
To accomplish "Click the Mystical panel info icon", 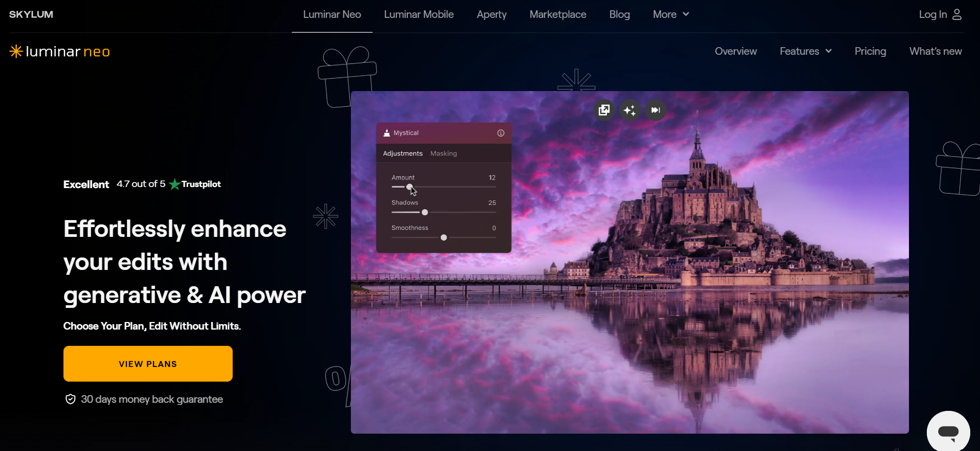I will [x=501, y=133].
